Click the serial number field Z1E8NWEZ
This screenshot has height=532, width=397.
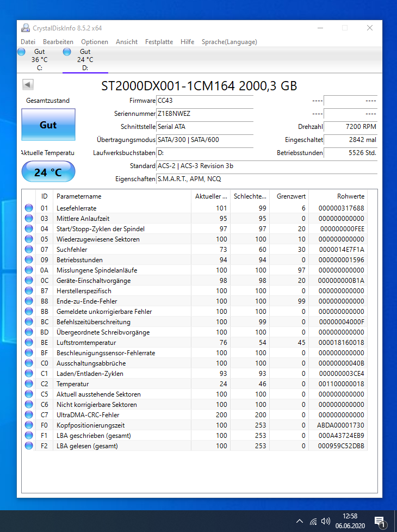(204, 113)
